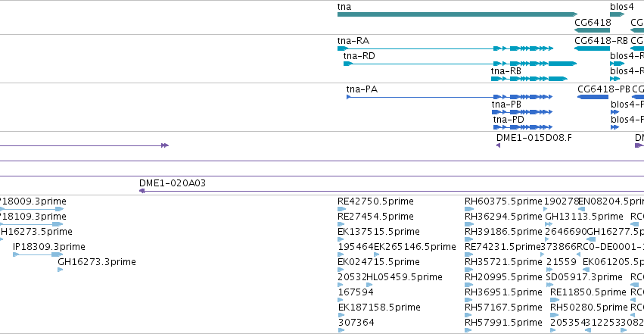Select the CG6418 gene bar

[x=592, y=30]
